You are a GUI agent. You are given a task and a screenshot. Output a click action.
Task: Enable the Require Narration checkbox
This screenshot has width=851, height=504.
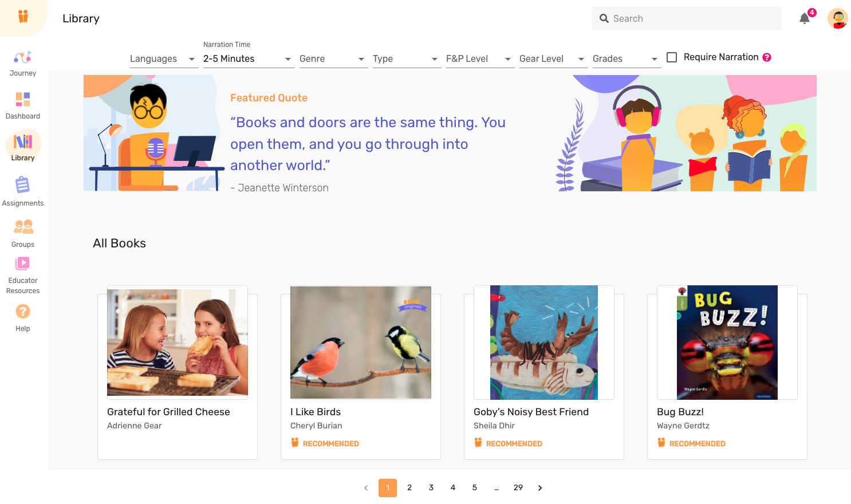(x=672, y=57)
